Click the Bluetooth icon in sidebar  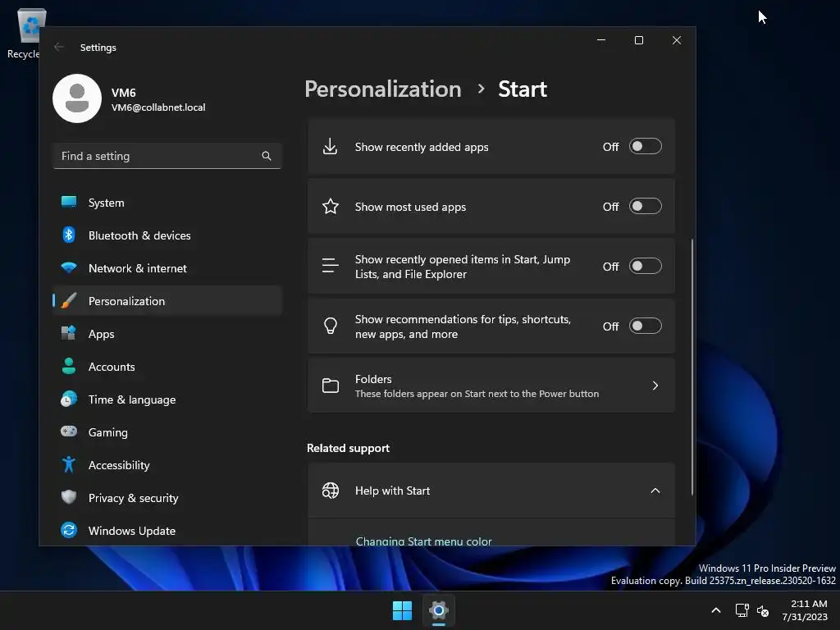point(69,235)
